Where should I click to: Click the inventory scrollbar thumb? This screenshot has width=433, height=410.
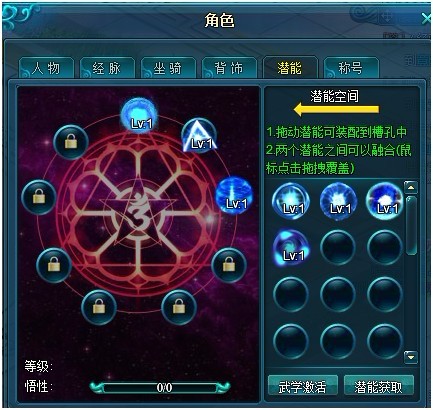[x=411, y=226]
